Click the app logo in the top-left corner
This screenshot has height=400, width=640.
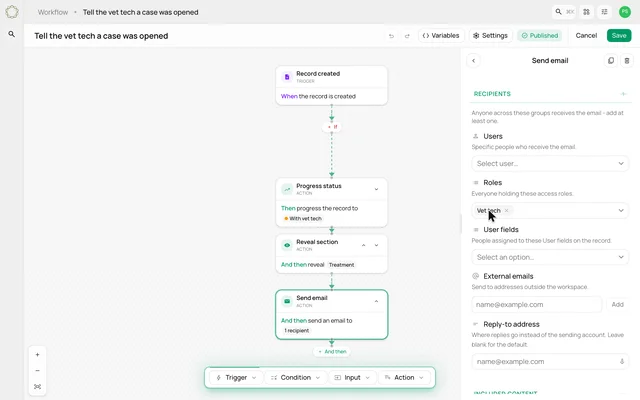(x=12, y=12)
